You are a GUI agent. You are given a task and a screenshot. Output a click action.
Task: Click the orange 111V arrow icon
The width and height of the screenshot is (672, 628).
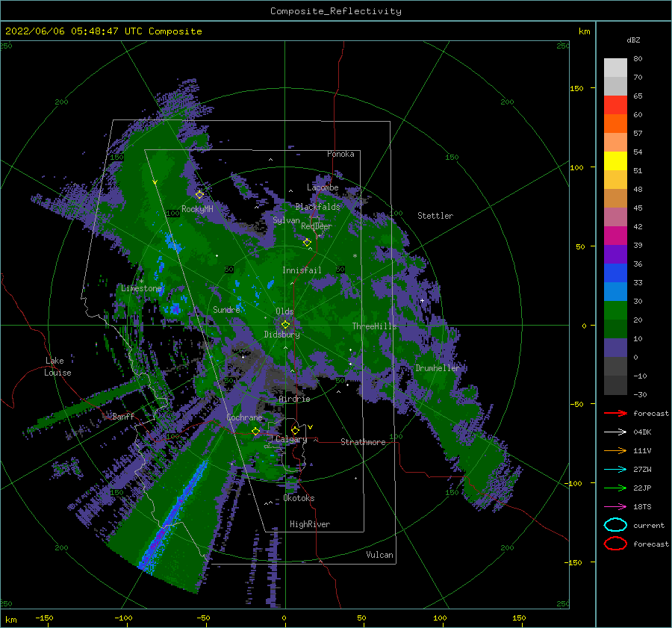pyautogui.click(x=615, y=450)
